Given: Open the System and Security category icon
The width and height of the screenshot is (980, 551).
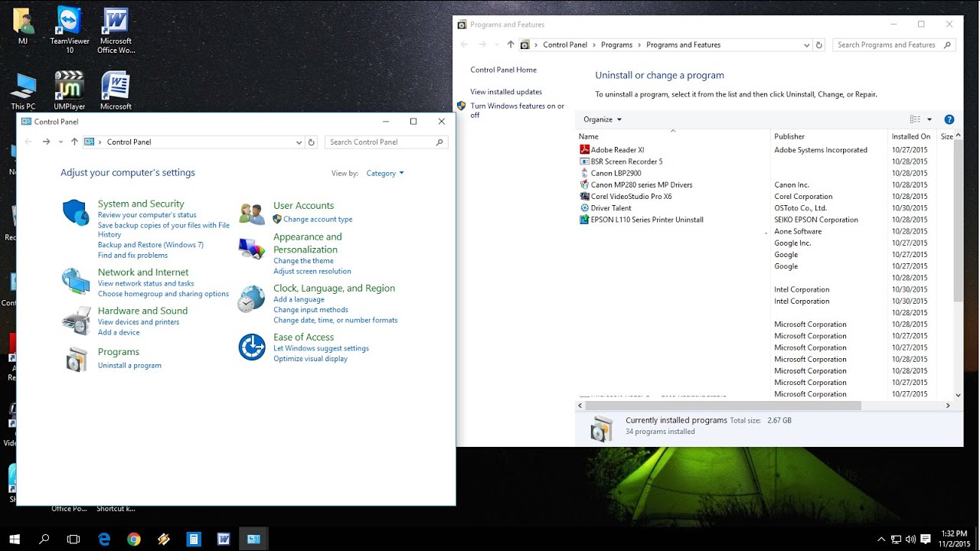Looking at the screenshot, I should click(x=76, y=212).
